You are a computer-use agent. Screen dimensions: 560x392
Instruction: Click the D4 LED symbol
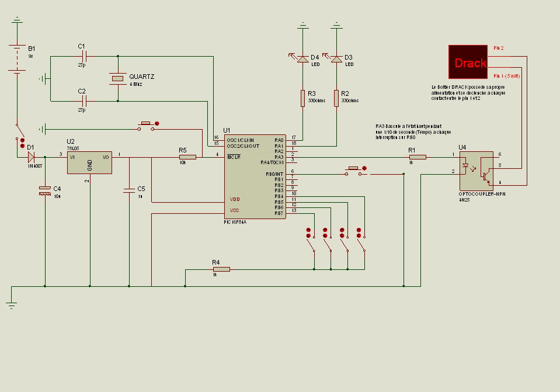coord(303,59)
